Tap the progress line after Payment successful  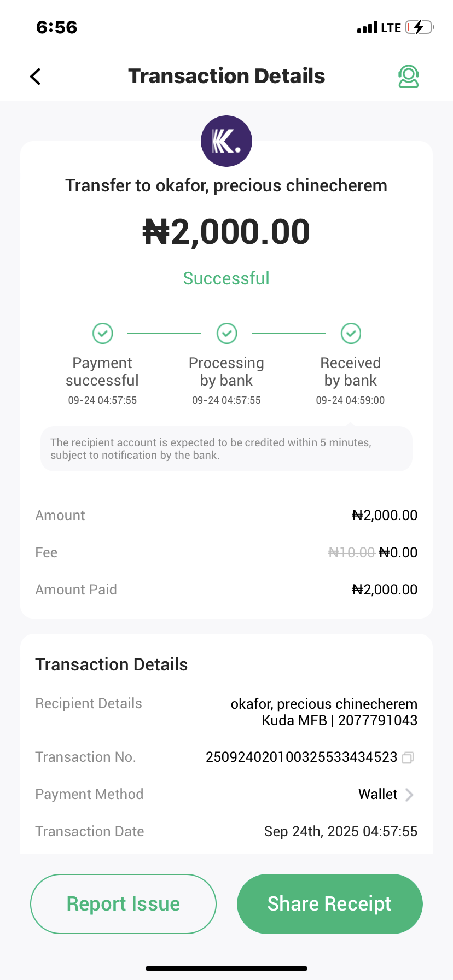coord(164,333)
